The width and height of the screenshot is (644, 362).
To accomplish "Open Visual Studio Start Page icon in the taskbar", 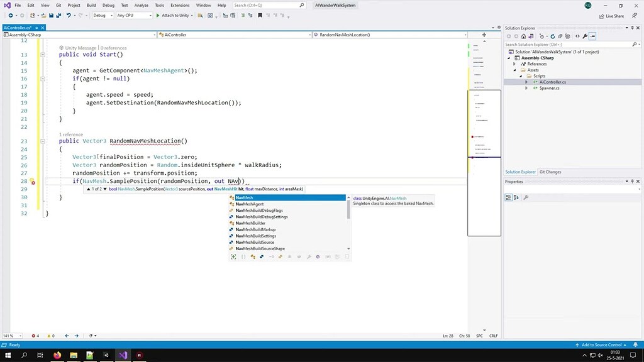I will [122, 355].
